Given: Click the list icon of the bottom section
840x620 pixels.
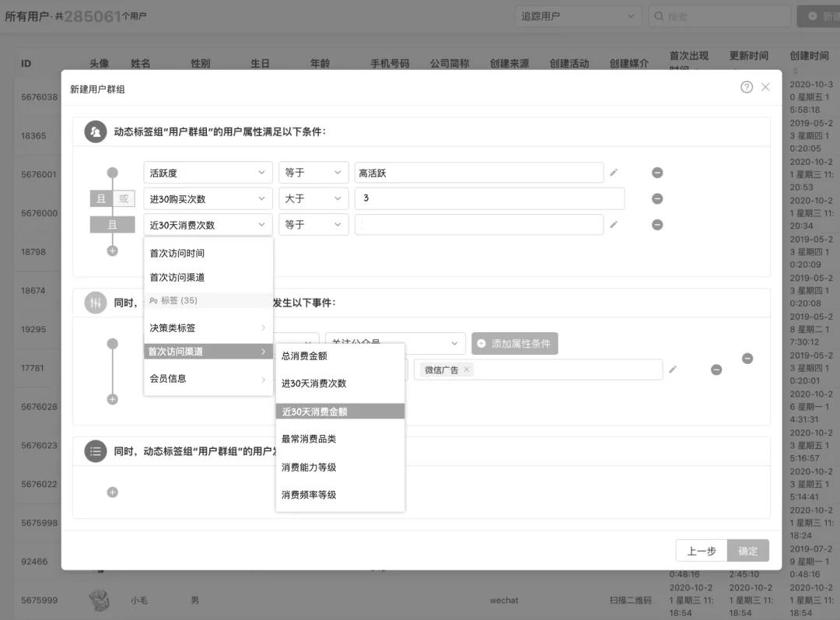Looking at the screenshot, I should tap(94, 450).
